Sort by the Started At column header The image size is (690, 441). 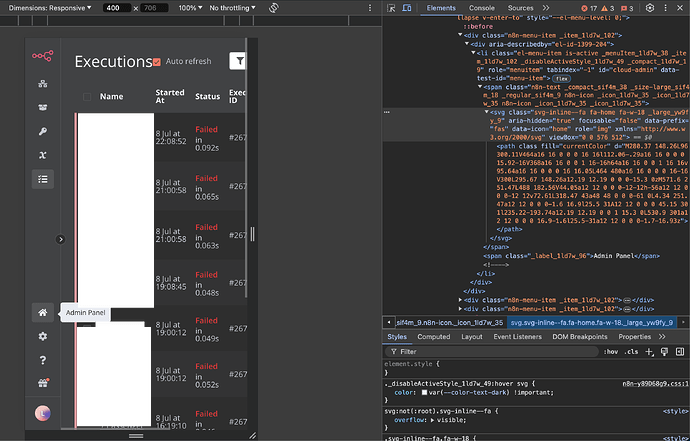click(169, 96)
